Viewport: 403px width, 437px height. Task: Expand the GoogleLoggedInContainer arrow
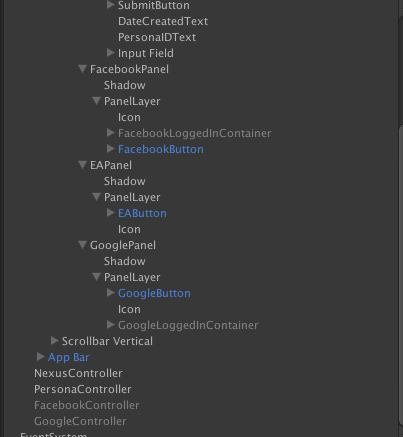[x=111, y=325]
